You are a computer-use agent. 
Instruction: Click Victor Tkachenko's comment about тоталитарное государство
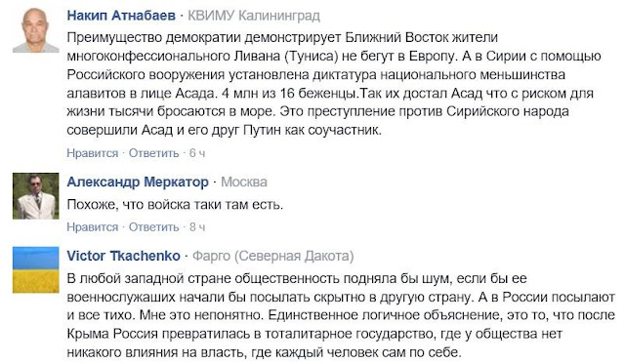coord(341,315)
